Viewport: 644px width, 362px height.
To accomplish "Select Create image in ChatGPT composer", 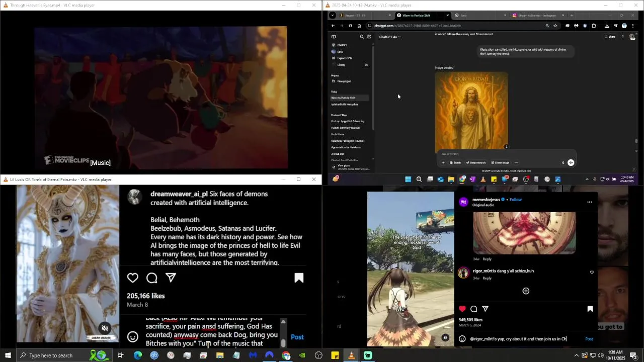I will pos(501,162).
